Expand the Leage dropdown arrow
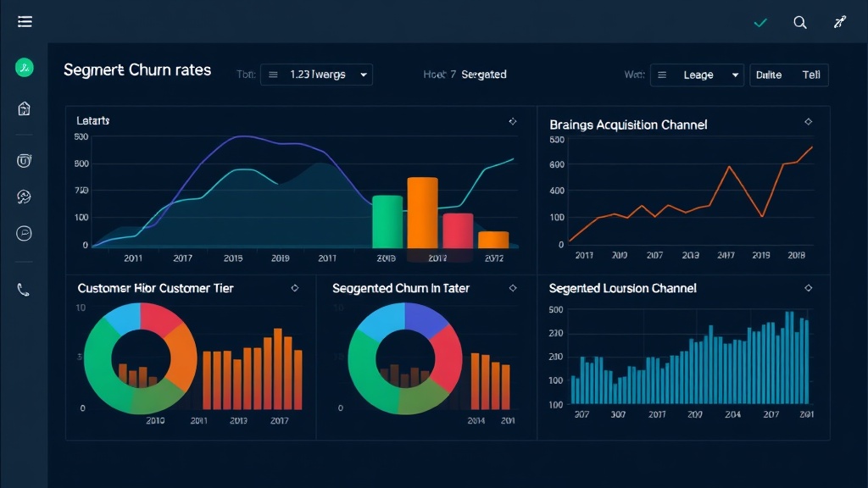This screenshot has width=868, height=488. click(x=735, y=75)
